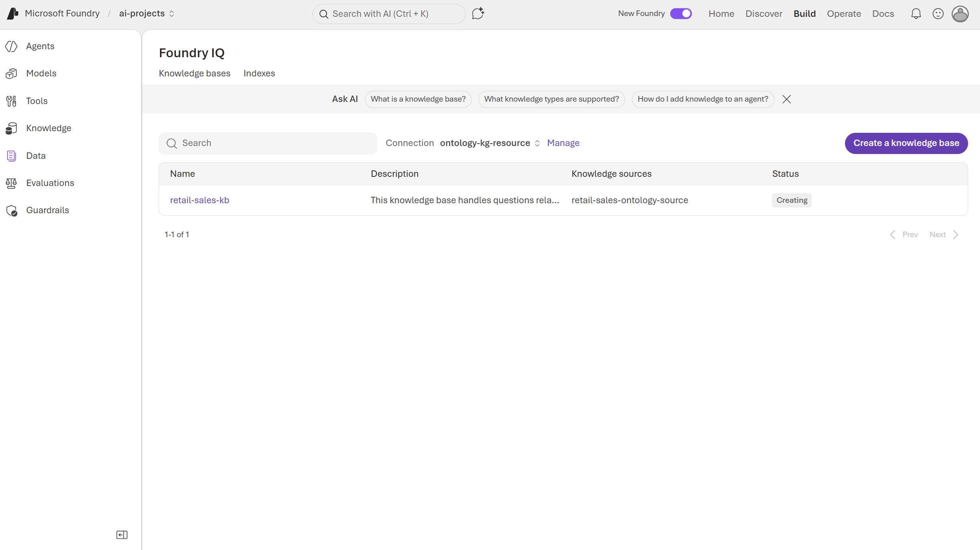Click the Data sidebar icon
Viewport: 980px width, 550px height.
pyautogui.click(x=12, y=156)
